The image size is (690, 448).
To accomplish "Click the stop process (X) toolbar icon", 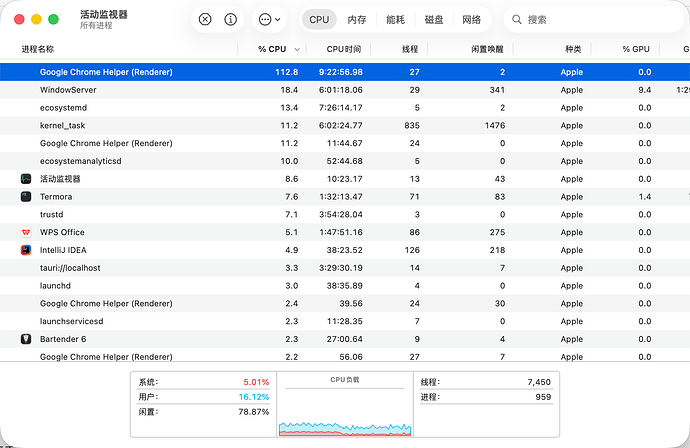I will [x=205, y=19].
